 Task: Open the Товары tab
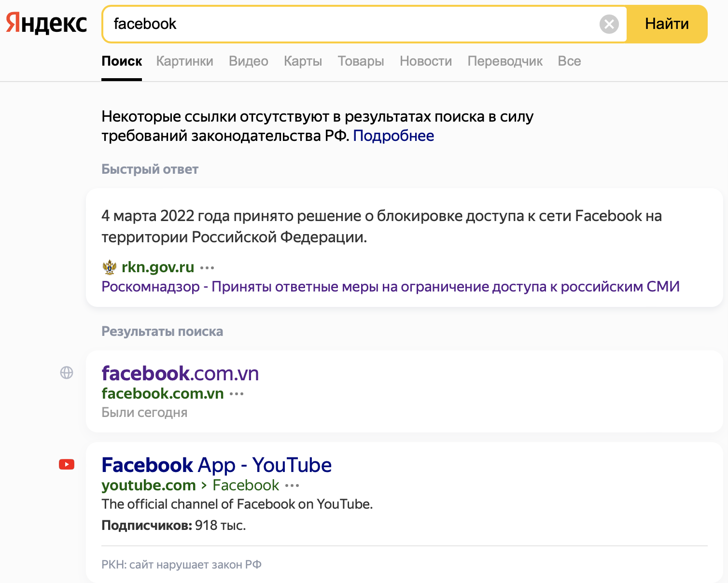click(x=361, y=61)
